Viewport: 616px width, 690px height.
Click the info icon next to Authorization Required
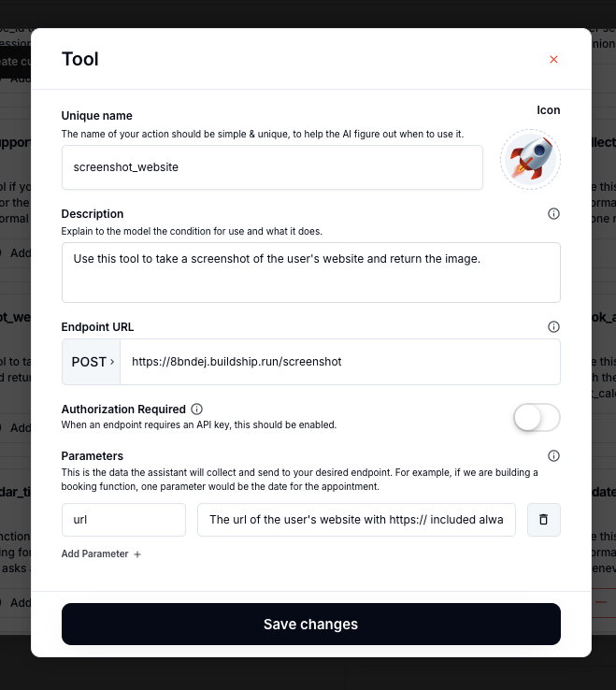coord(196,410)
